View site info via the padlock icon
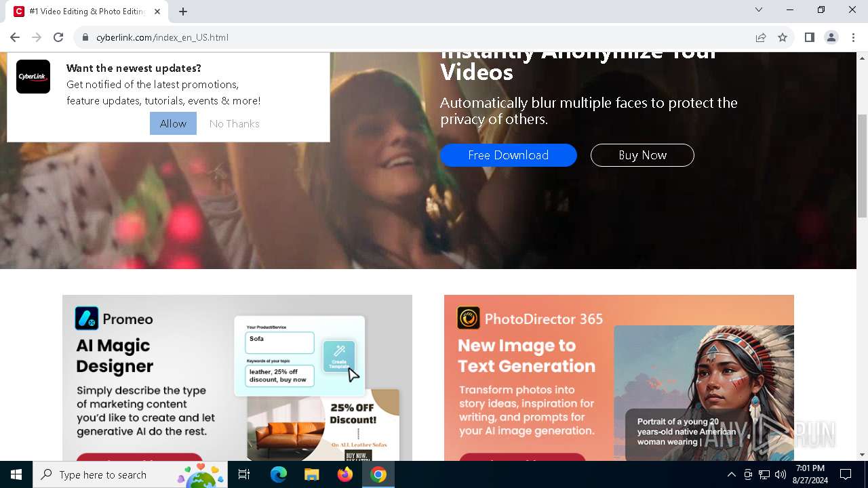The image size is (868, 488). pos(85,37)
